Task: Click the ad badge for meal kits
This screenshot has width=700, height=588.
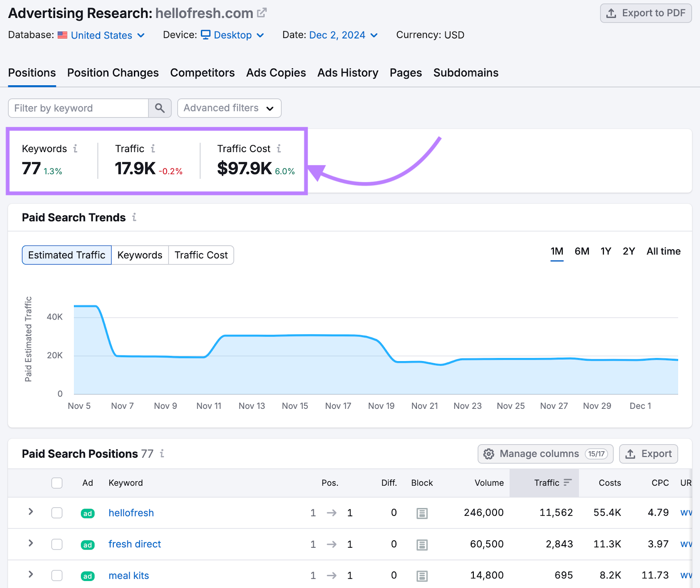Action: 87,576
